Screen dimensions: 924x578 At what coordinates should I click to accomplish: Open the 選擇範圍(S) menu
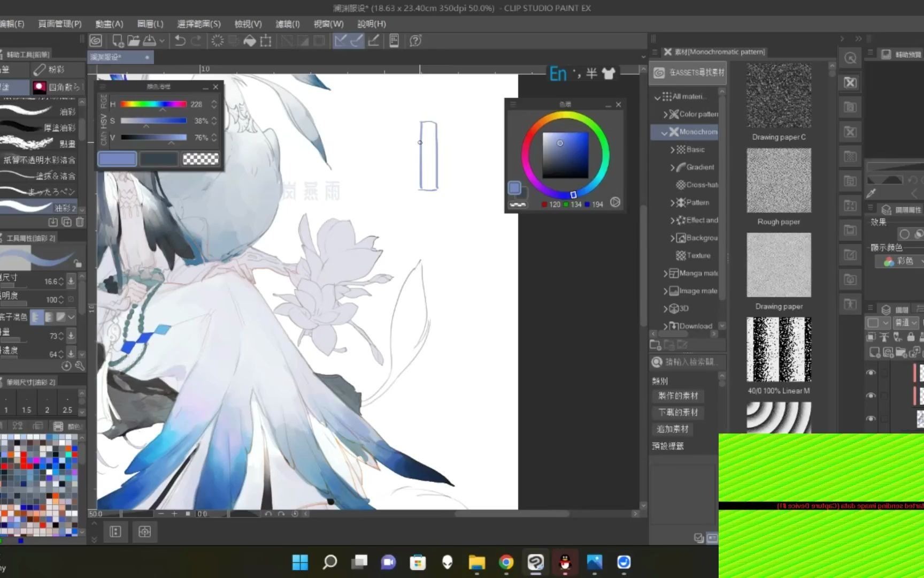[x=199, y=24]
